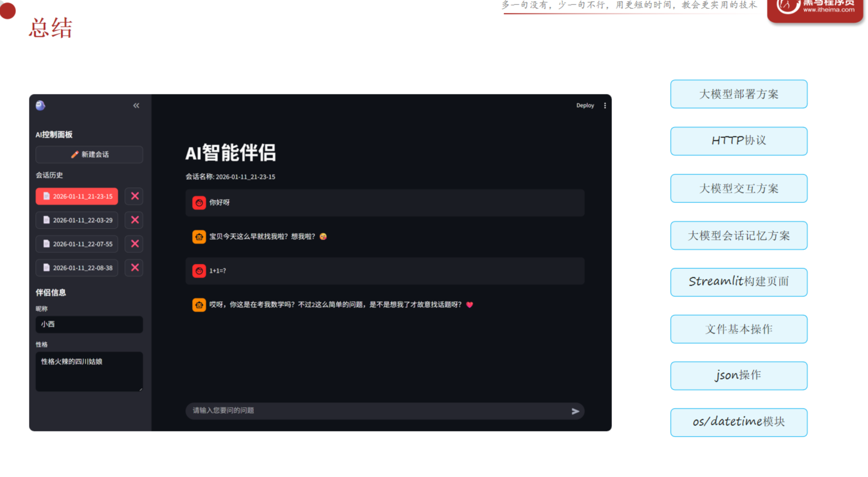Start a new chat with 新建会话
The height and width of the screenshot is (477, 868).
tap(89, 155)
